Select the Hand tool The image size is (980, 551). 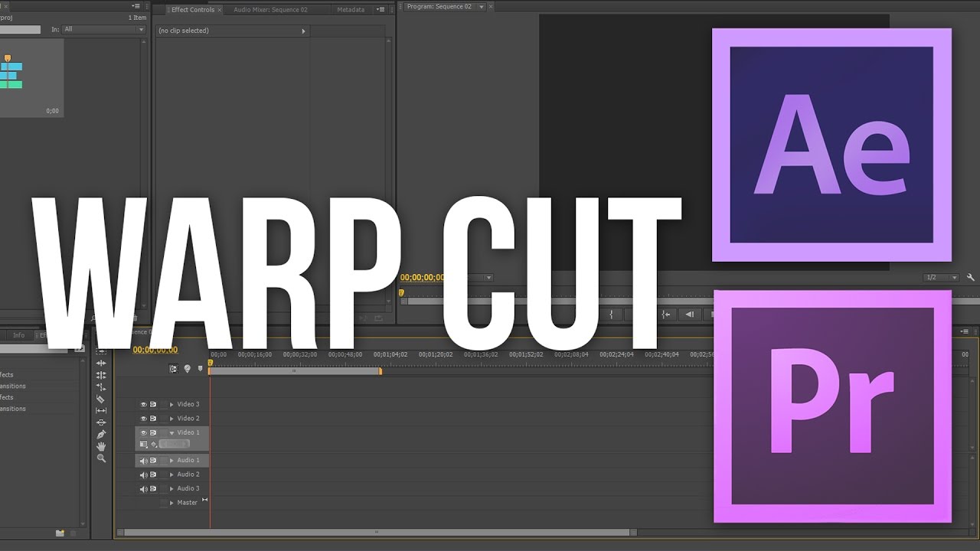[101, 446]
